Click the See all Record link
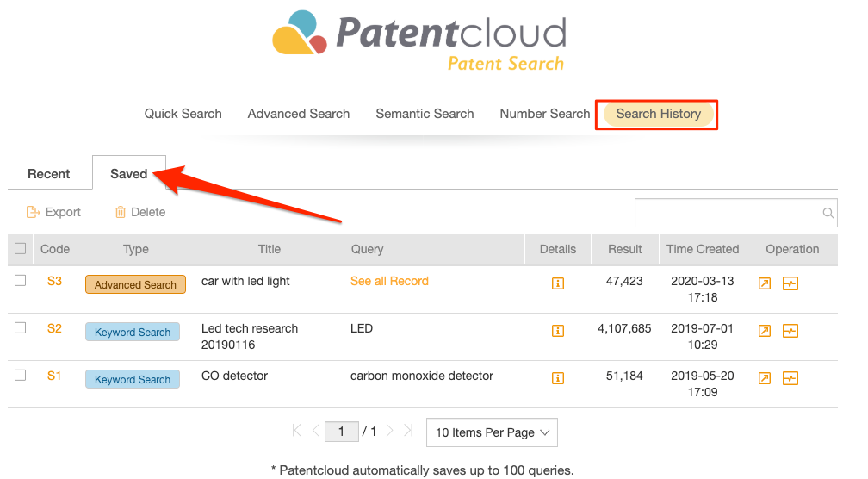 (x=389, y=281)
